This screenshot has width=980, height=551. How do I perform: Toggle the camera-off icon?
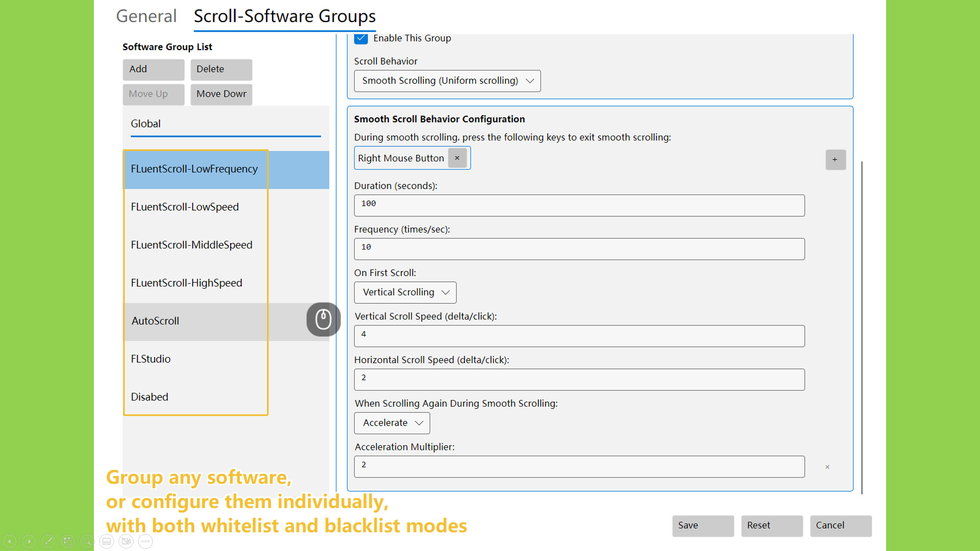pyautogui.click(x=126, y=541)
